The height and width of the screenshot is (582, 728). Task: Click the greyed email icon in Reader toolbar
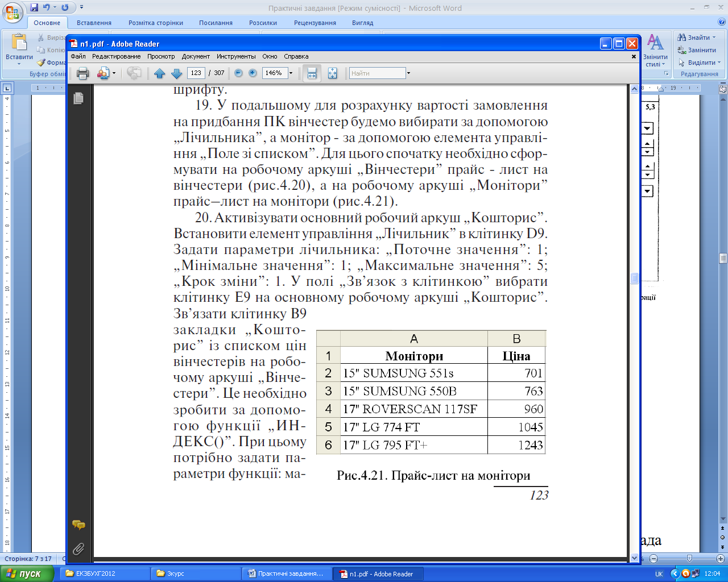tap(134, 73)
